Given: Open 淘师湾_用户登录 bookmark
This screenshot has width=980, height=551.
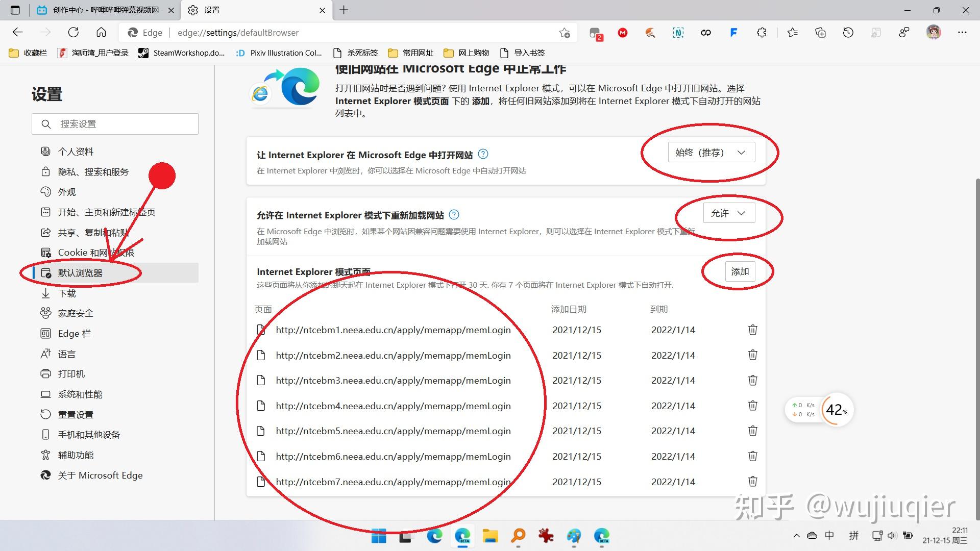Looking at the screenshot, I should (93, 53).
